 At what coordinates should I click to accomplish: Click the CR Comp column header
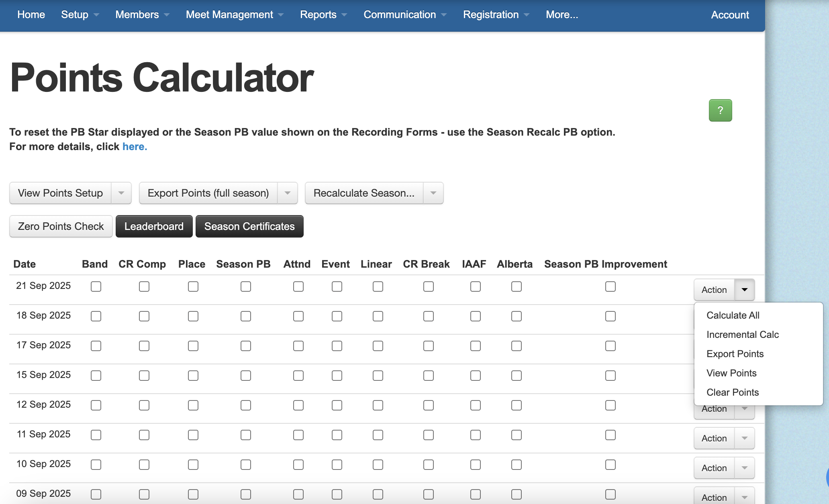142,264
